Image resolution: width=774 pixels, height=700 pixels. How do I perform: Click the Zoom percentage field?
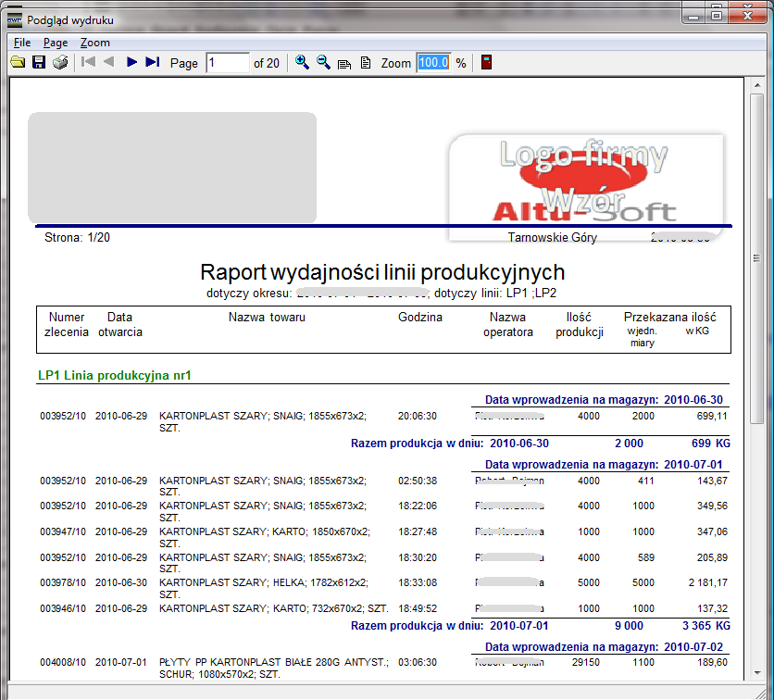coord(432,63)
